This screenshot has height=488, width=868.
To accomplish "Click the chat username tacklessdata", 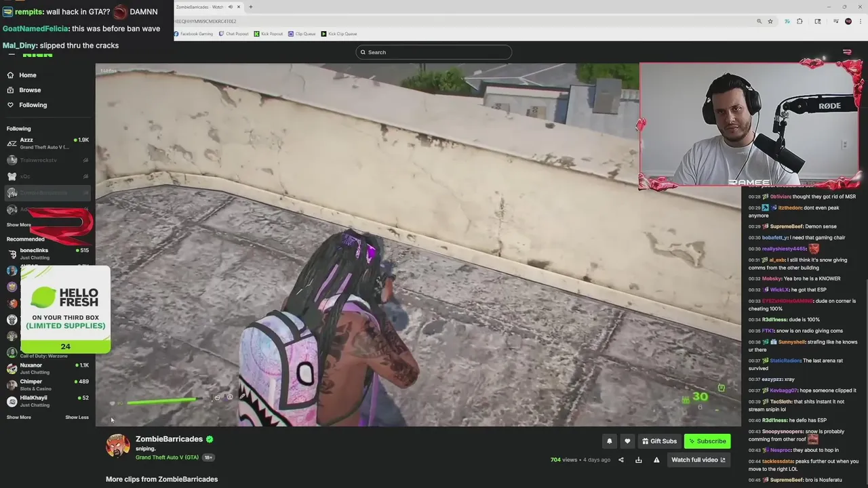I will [x=778, y=461].
